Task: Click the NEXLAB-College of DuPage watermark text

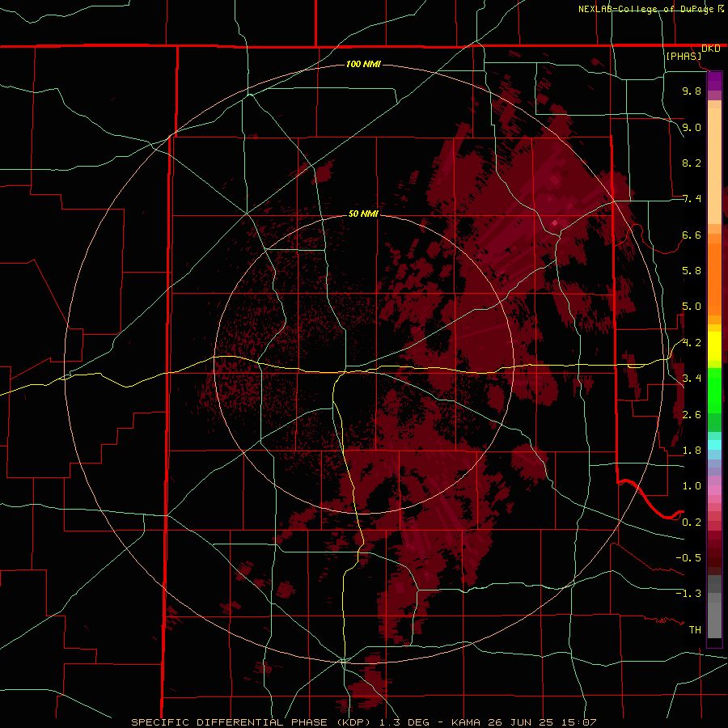Action: pyautogui.click(x=646, y=9)
